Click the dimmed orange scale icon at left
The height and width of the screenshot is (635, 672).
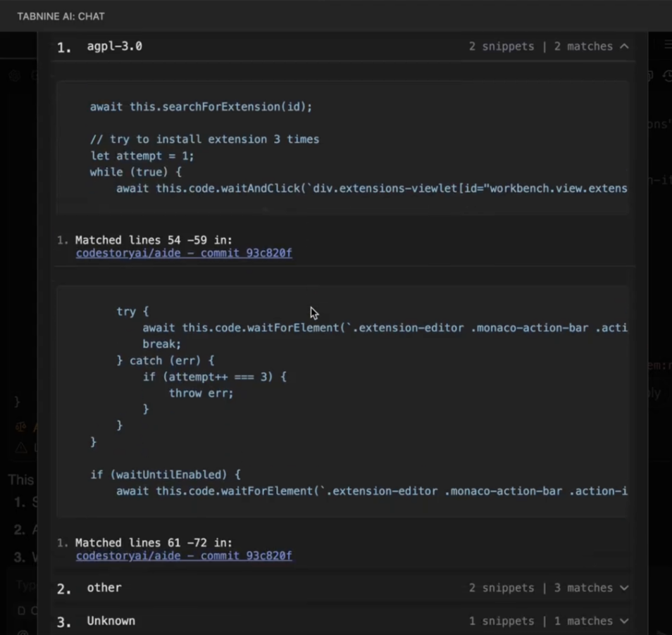tap(21, 427)
